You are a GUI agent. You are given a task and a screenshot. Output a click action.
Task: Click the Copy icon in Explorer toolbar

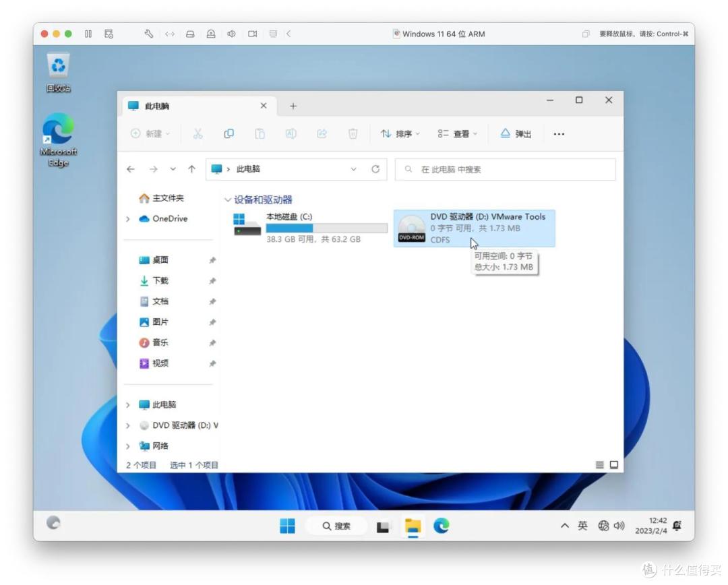229,133
